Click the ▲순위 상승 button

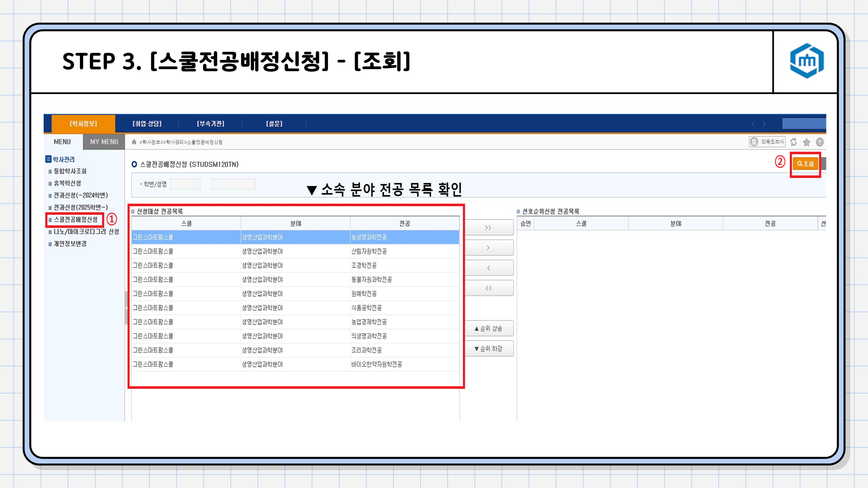488,328
